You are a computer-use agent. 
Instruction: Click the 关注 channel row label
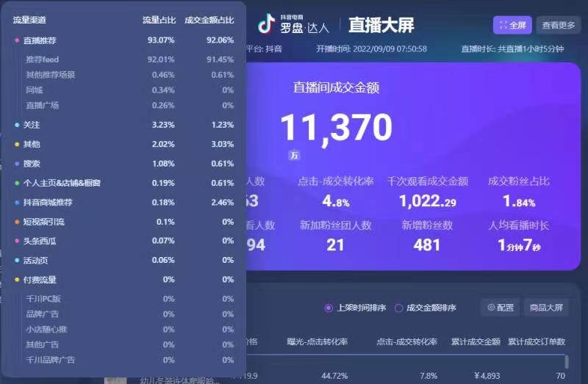[x=32, y=125]
